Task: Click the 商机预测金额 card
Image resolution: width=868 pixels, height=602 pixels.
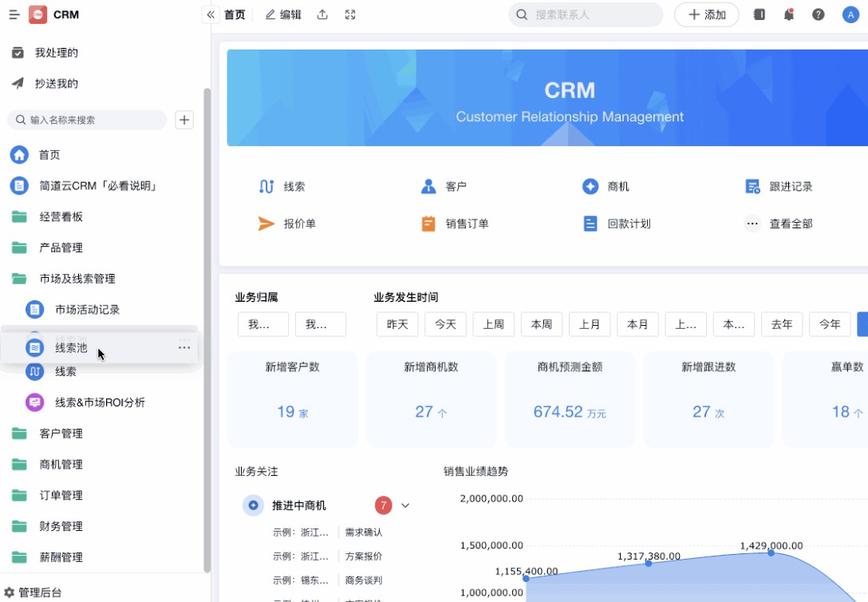Action: coord(570,399)
